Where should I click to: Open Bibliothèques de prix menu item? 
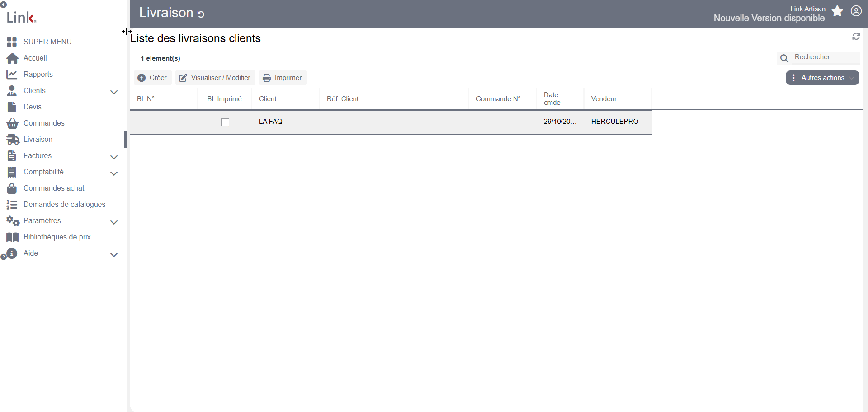(x=57, y=237)
